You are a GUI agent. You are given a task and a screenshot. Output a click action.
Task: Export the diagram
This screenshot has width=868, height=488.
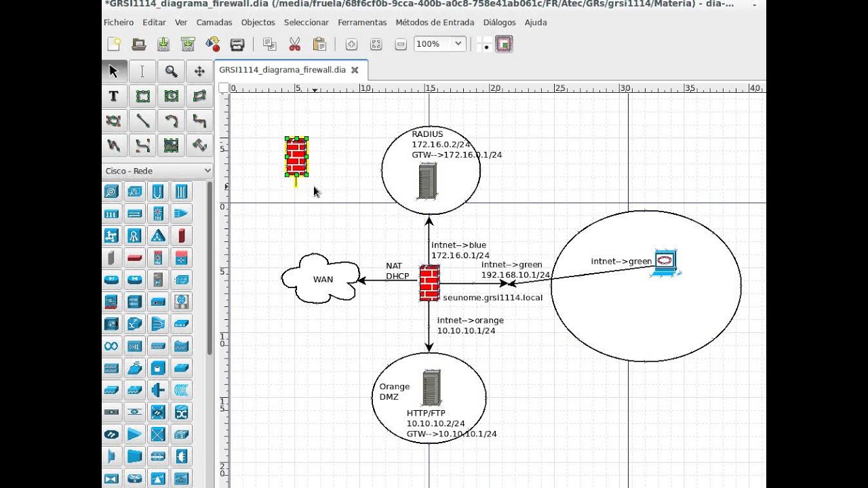(x=212, y=44)
